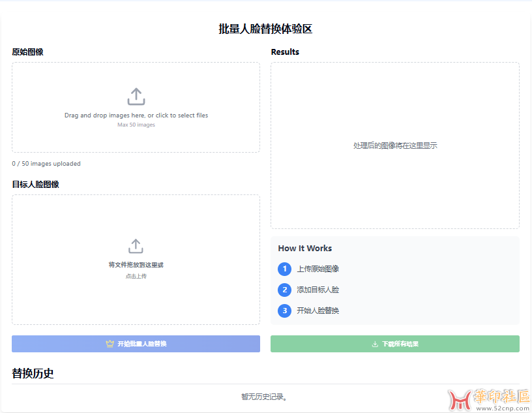This screenshot has height=413, width=532.
Task: Click the crown icon on the start button
Action: tap(110, 344)
